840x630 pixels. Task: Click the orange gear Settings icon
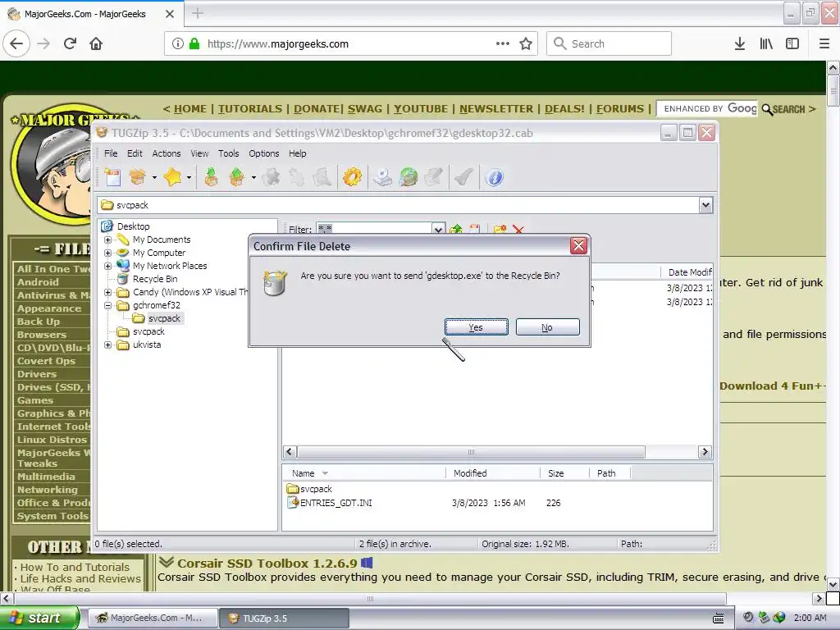[352, 177]
